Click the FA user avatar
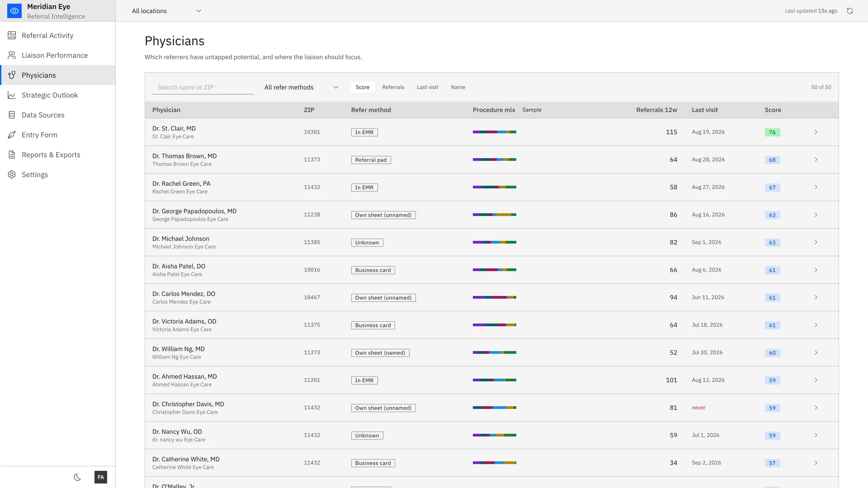Viewport: 868px width, 488px height. click(x=101, y=477)
